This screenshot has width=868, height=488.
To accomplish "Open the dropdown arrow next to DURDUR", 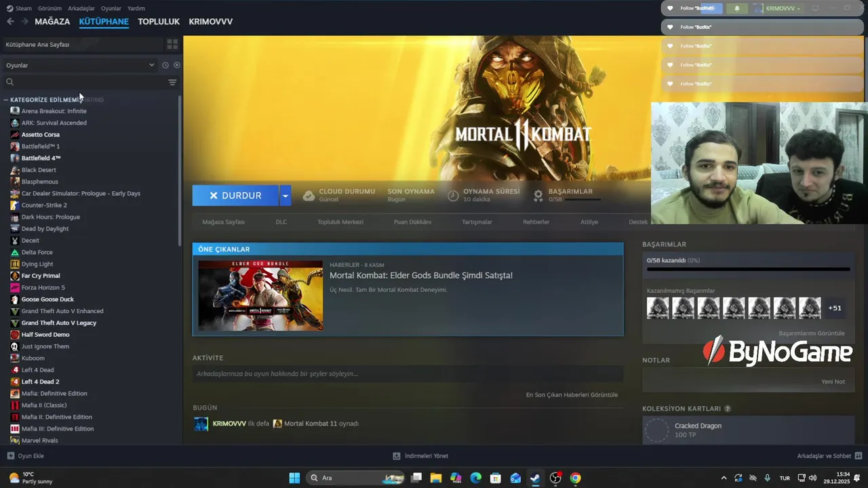I will [285, 195].
